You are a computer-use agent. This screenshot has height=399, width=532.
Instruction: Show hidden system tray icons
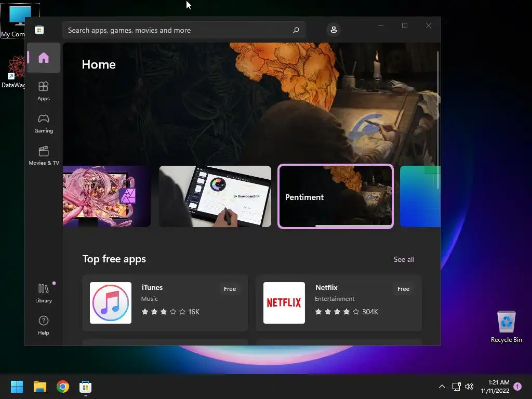coord(442,387)
